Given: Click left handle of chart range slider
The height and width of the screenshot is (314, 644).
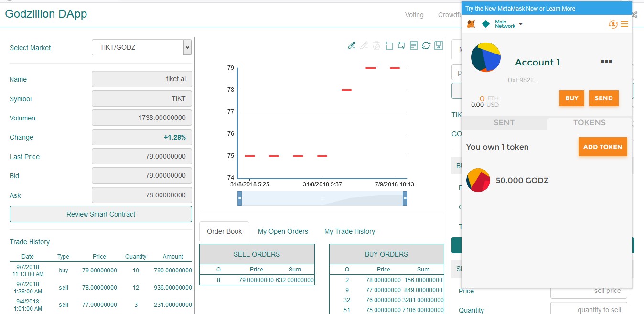Looking at the screenshot, I should pyautogui.click(x=240, y=198).
